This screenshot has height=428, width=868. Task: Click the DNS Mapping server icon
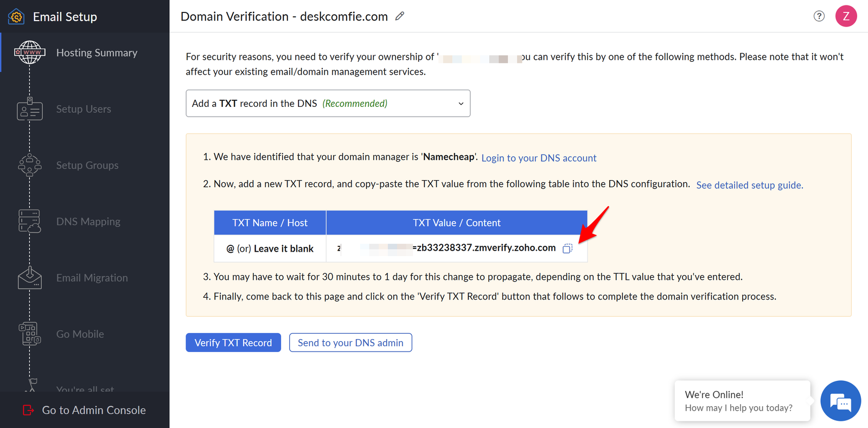pos(29,221)
